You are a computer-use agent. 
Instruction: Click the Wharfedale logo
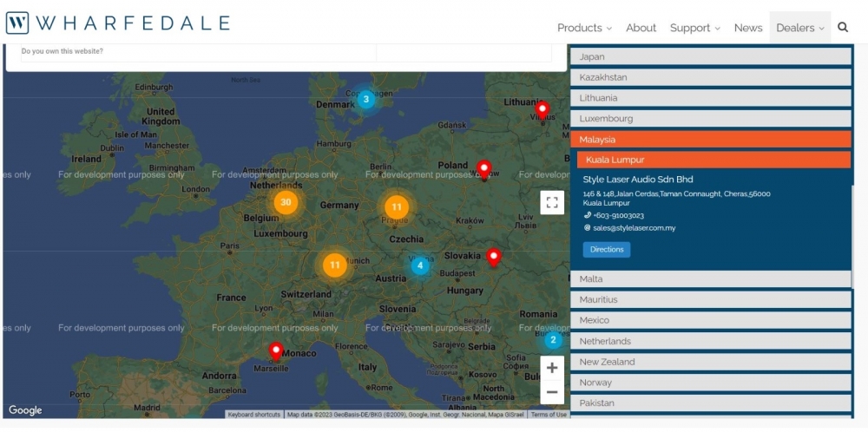[117, 23]
